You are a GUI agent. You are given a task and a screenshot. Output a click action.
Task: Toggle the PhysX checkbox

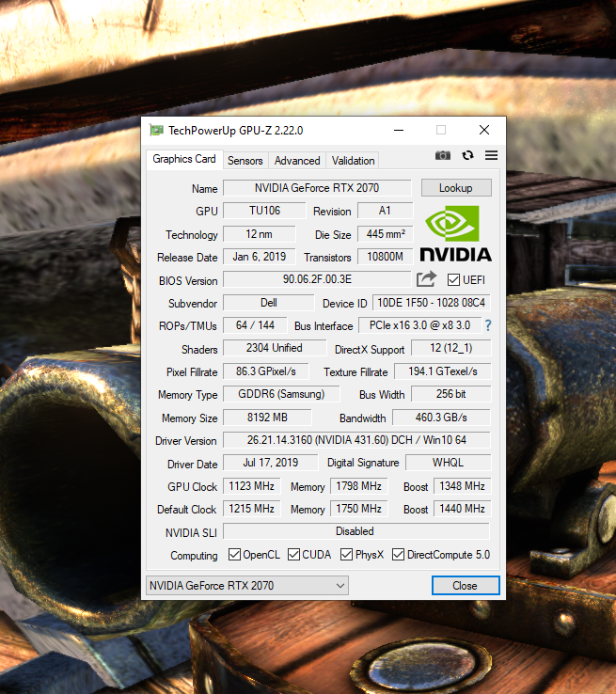347,555
